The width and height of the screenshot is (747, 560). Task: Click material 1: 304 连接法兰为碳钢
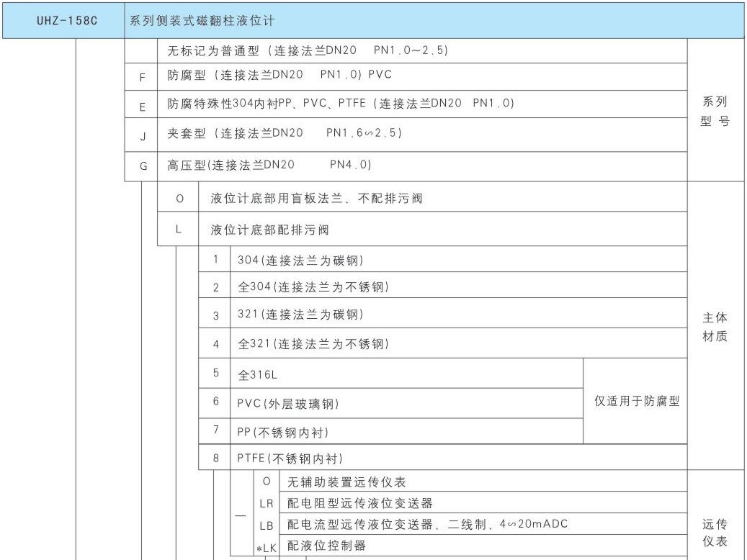pyautogui.click(x=305, y=260)
